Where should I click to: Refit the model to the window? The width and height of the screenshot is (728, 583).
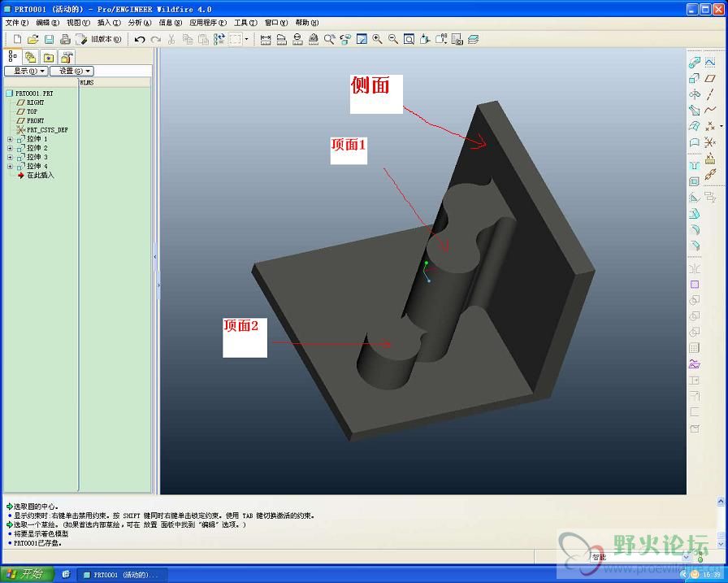tap(409, 40)
